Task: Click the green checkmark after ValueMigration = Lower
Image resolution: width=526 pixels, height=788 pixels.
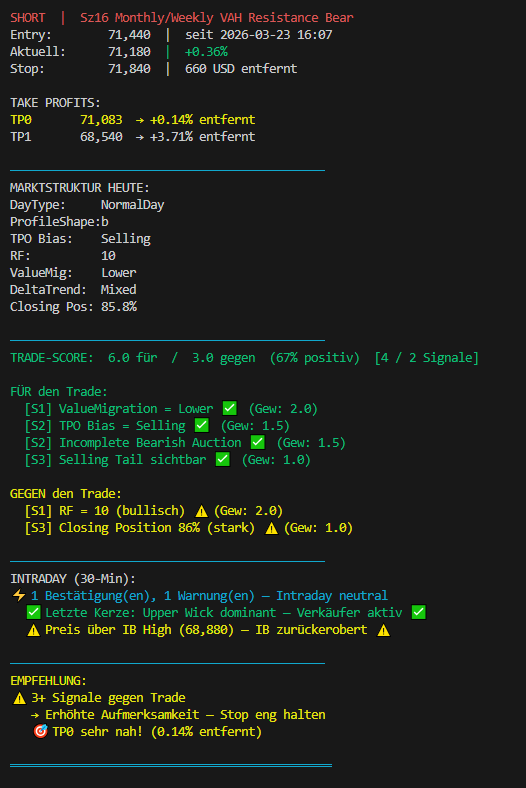Action: click(230, 408)
